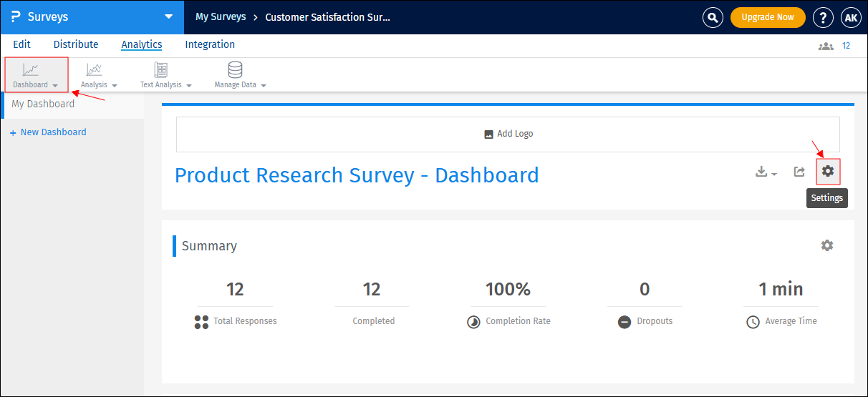Click the Average Time clock icon
This screenshot has width=868, height=397.
tap(753, 322)
